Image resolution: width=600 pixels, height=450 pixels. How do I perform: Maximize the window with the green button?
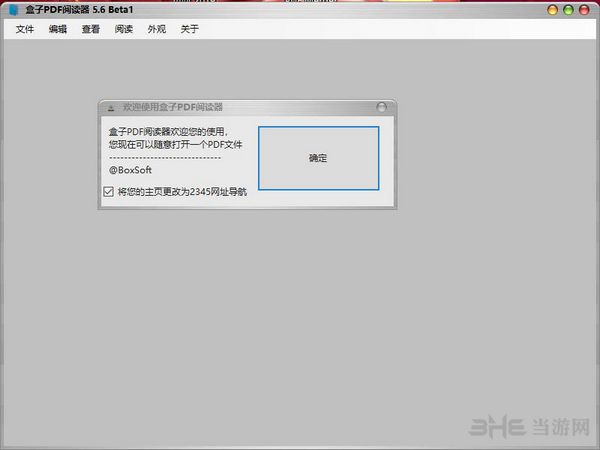click(568, 10)
